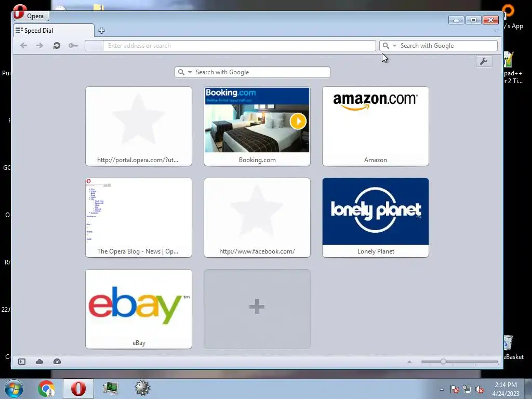The image size is (532, 399).
Task: Click the Recycle Bin desktop icon
Action: (509, 343)
